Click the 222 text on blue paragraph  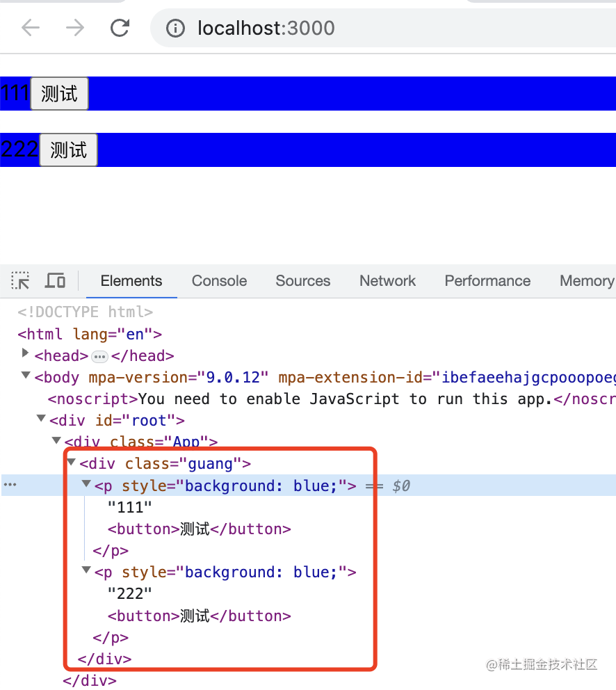click(19, 149)
